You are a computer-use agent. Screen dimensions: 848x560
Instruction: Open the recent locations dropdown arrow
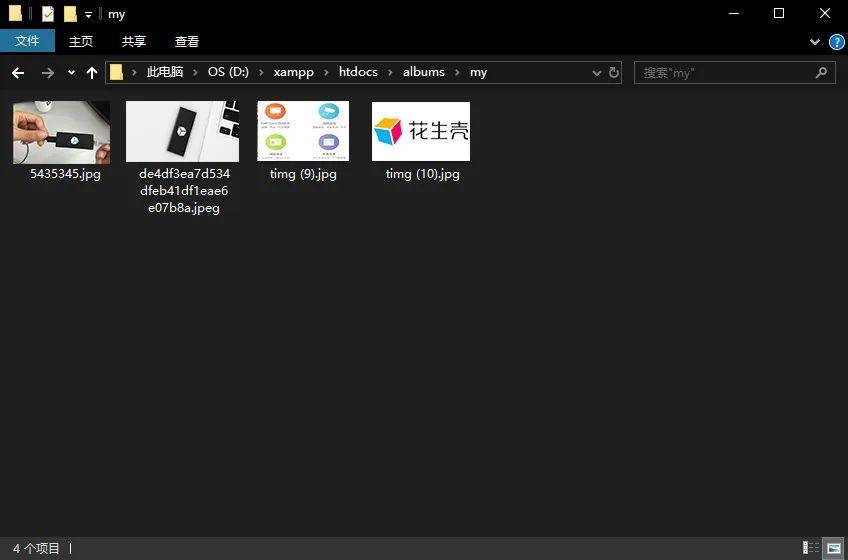pyautogui.click(x=71, y=73)
